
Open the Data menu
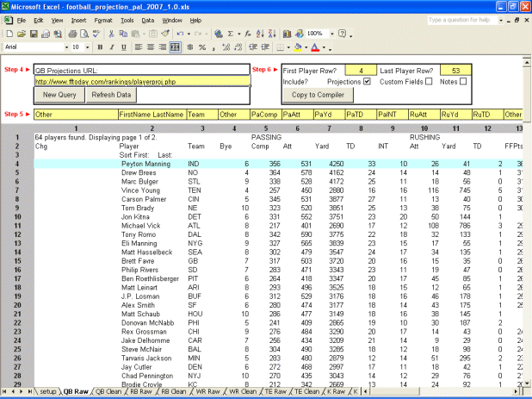click(147, 21)
